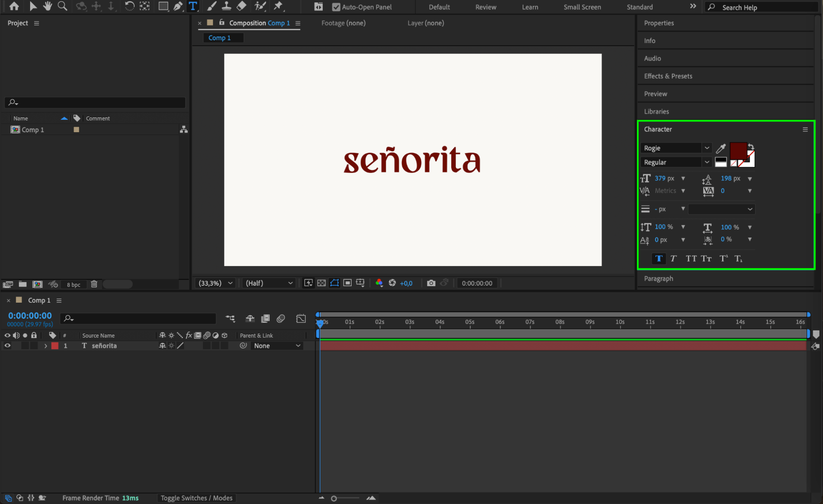Click the dark red fill color swatch
This screenshot has width=823, height=504.
[737, 151]
